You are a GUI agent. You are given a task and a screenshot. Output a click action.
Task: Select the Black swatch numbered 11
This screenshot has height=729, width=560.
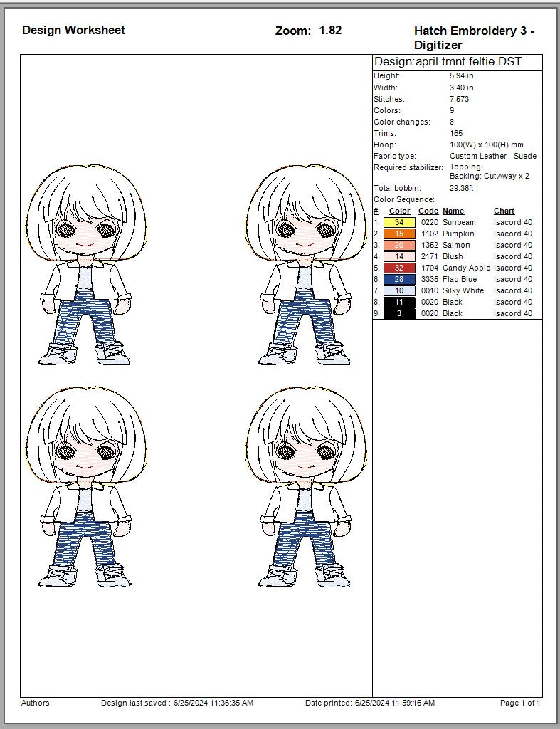(x=399, y=302)
